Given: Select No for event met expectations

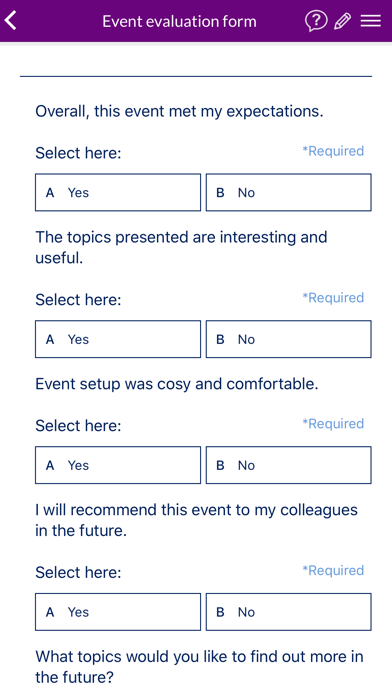Looking at the screenshot, I should tap(289, 192).
